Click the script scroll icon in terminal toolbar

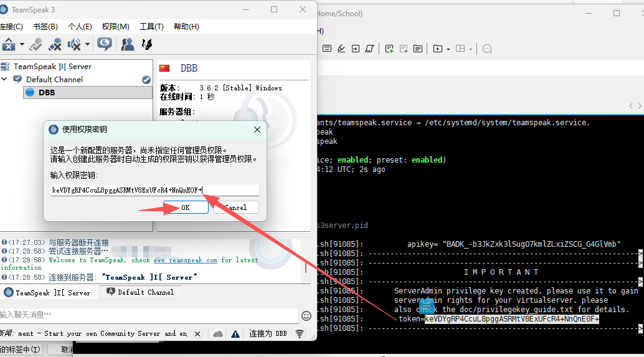(x=369, y=49)
